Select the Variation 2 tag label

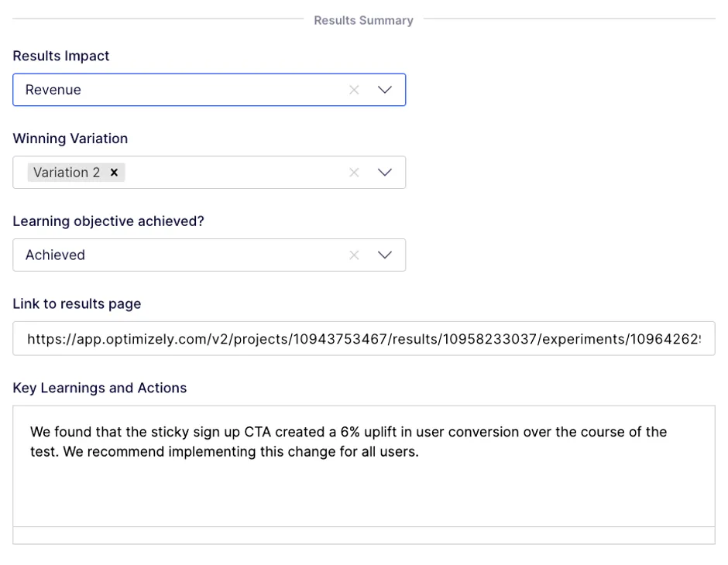click(67, 173)
